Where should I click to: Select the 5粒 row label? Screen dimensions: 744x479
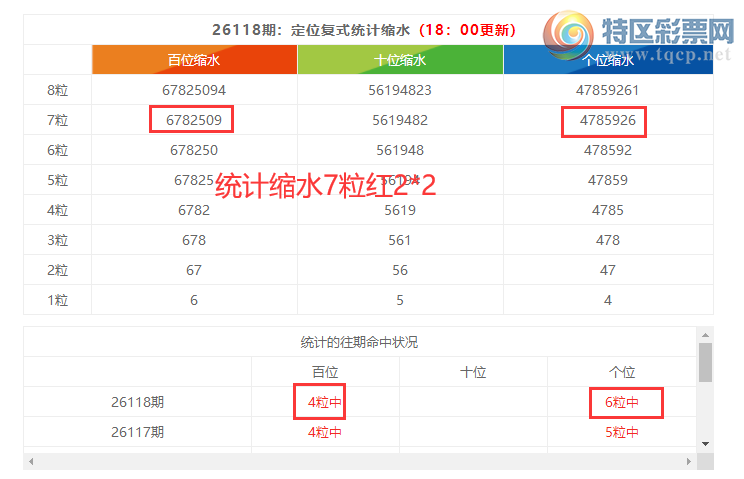[x=57, y=180]
